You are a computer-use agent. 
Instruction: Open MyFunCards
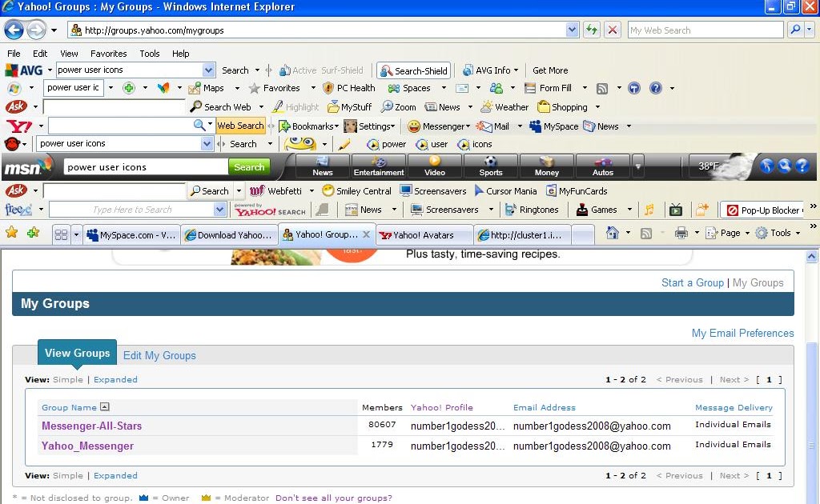tap(577, 190)
